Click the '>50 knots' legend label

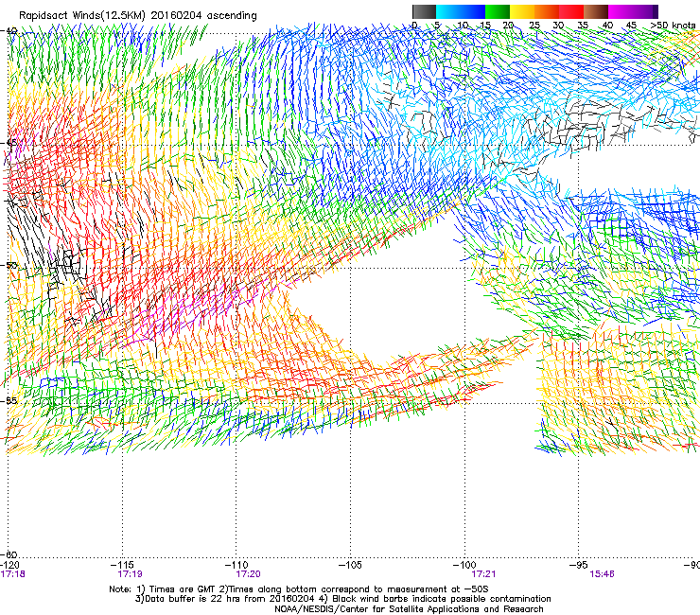(673, 26)
